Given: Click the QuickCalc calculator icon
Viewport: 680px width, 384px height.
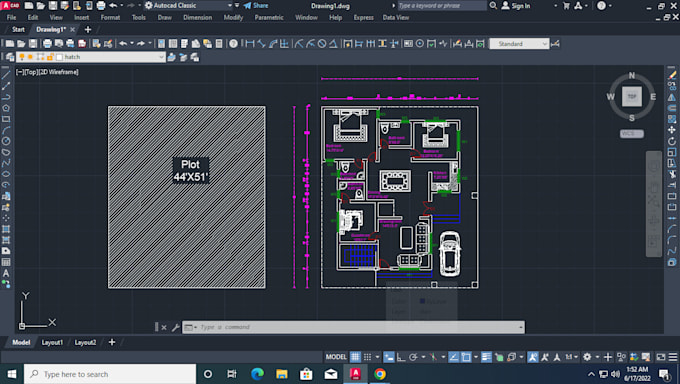Looking at the screenshot, I should (219, 43).
